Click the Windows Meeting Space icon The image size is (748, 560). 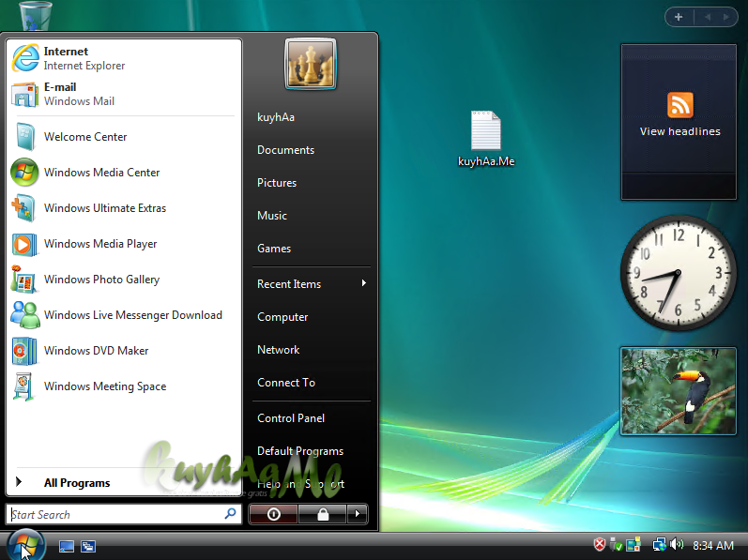pos(23,386)
